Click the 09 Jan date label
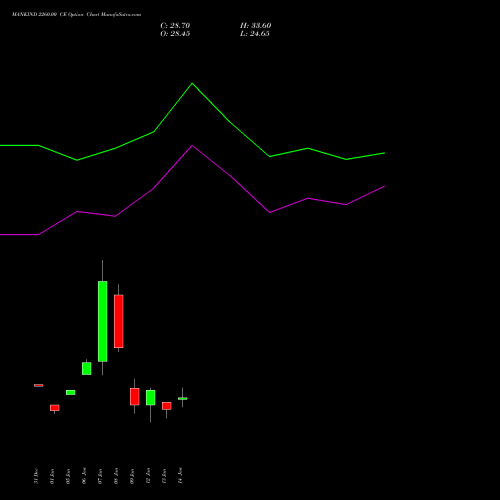The height and width of the screenshot is (500, 500). click(132, 476)
